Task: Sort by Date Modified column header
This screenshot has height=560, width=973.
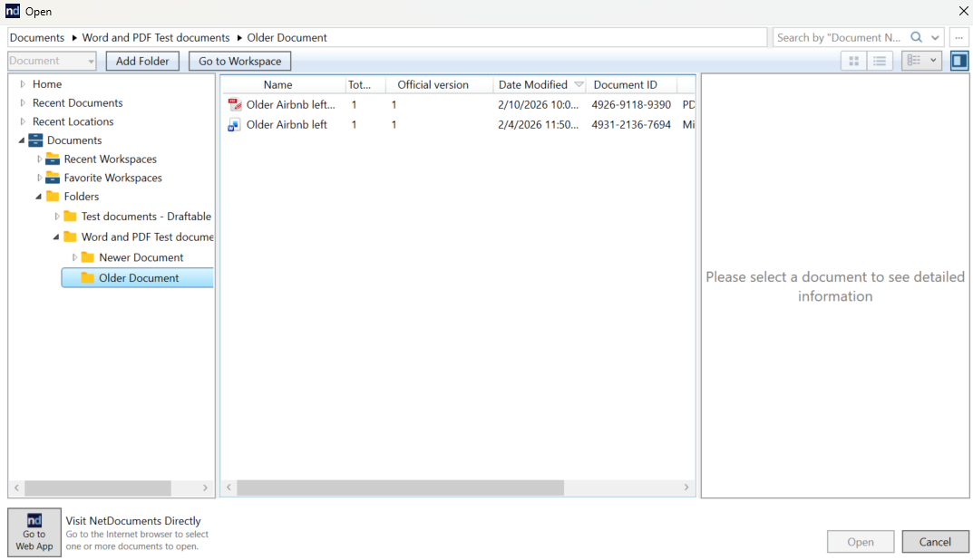Action: click(x=540, y=85)
